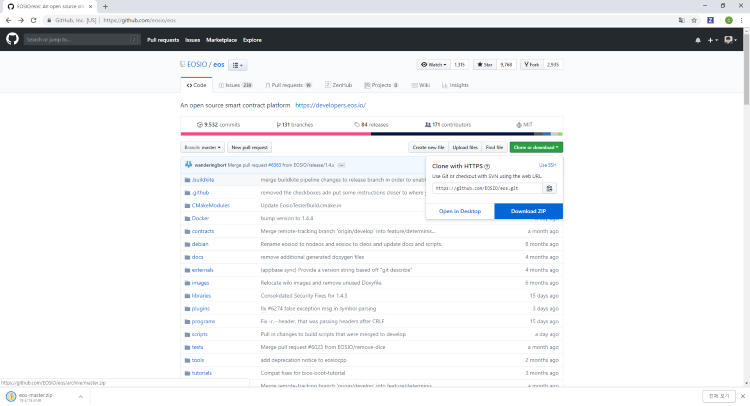Image resolution: width=750 pixels, height=406 pixels.
Task: Switch to the Code tab
Action: (x=197, y=85)
